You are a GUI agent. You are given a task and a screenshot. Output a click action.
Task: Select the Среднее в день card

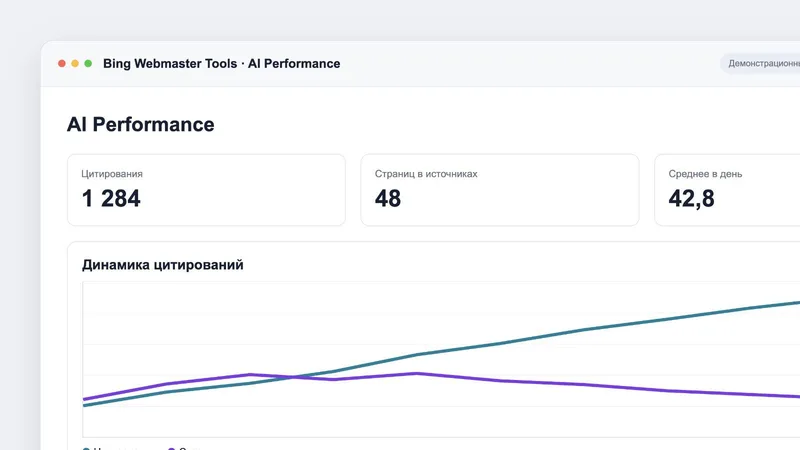coord(728,190)
